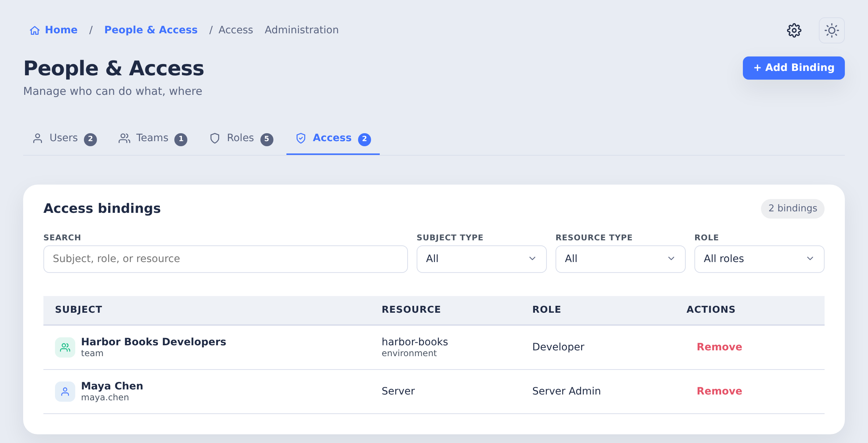
Task: Click the Maya Chen user avatar icon
Action: point(65,392)
